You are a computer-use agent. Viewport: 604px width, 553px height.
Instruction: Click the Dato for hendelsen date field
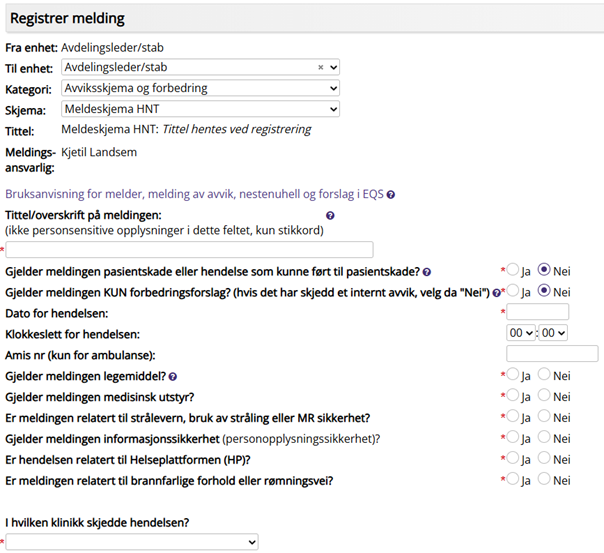(x=537, y=312)
